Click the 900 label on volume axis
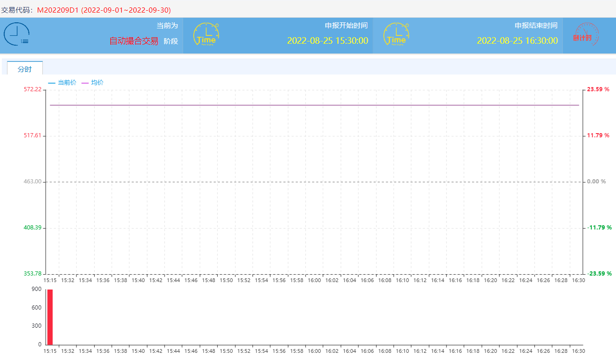This screenshot has width=616, height=364. [36, 289]
